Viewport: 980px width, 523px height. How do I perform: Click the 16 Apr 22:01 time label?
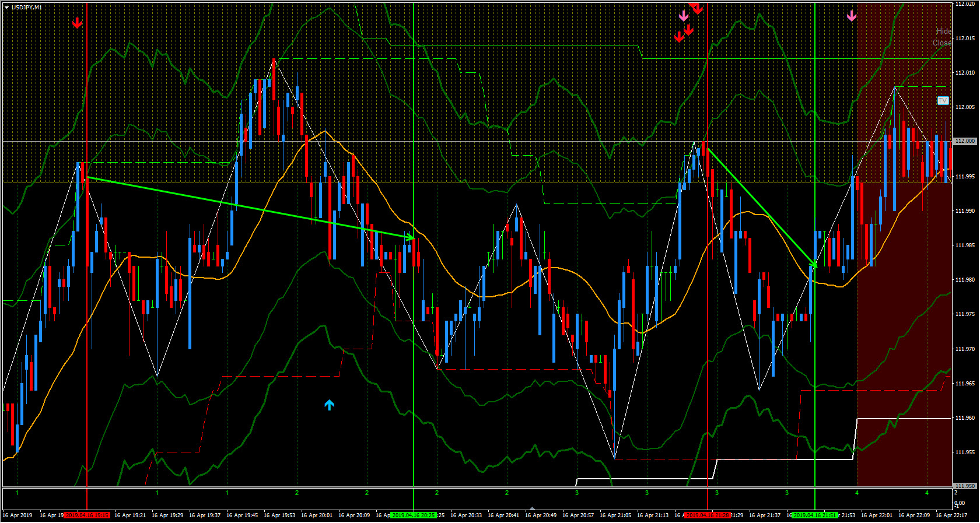(878, 515)
